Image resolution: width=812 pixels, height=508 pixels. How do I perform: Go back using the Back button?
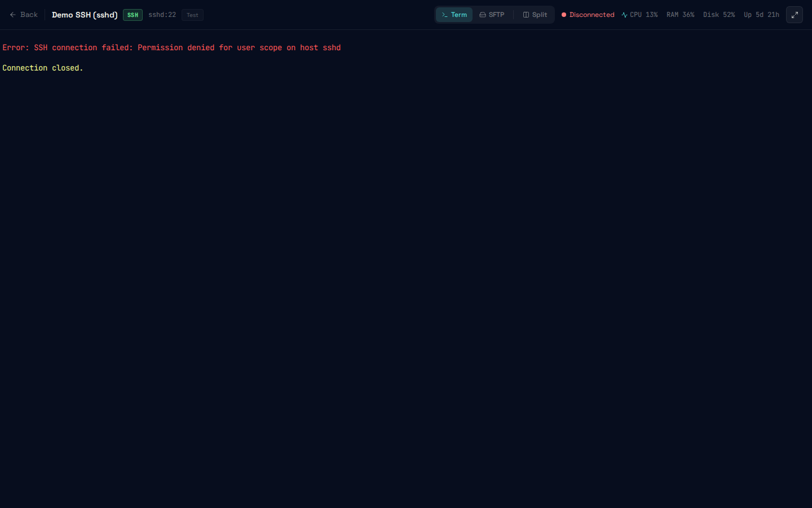pyautogui.click(x=24, y=15)
